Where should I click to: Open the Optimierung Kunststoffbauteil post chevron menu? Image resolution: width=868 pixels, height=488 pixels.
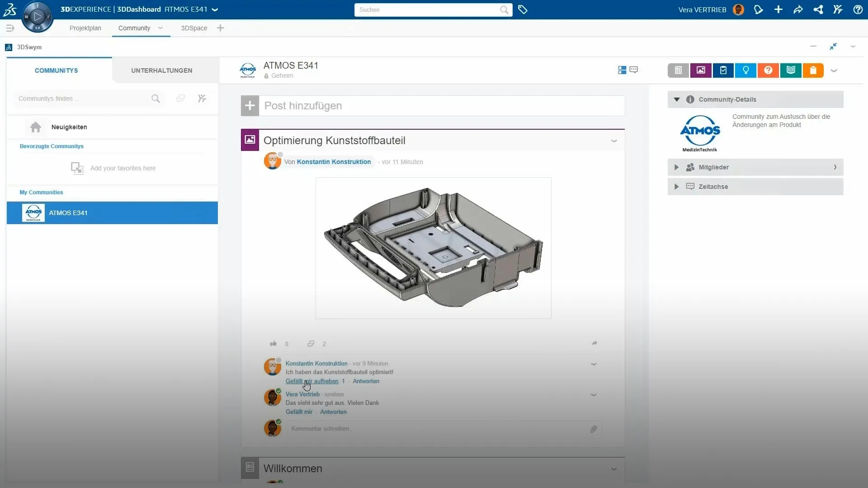613,141
